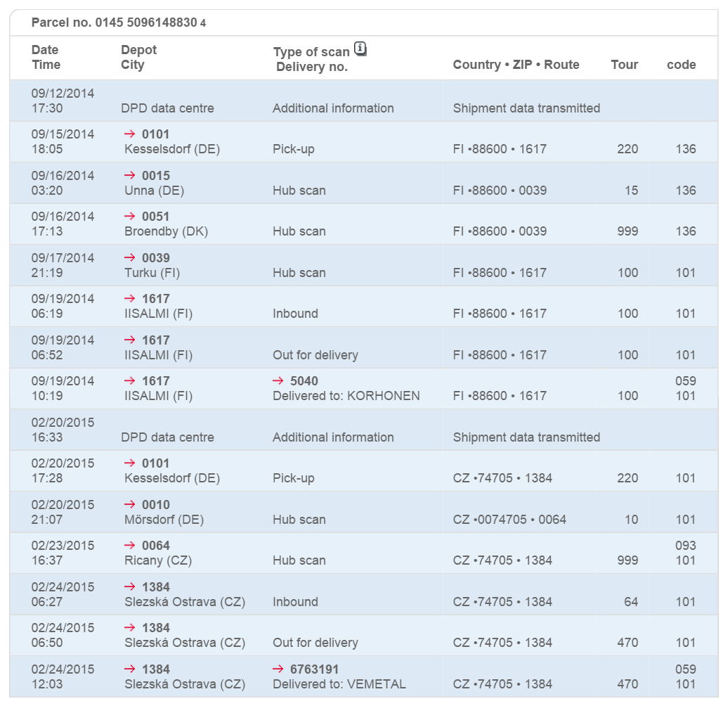Click the Country • ZIP • Route column header
Image resolution: width=728 pixels, height=706 pixels.
coord(516,65)
